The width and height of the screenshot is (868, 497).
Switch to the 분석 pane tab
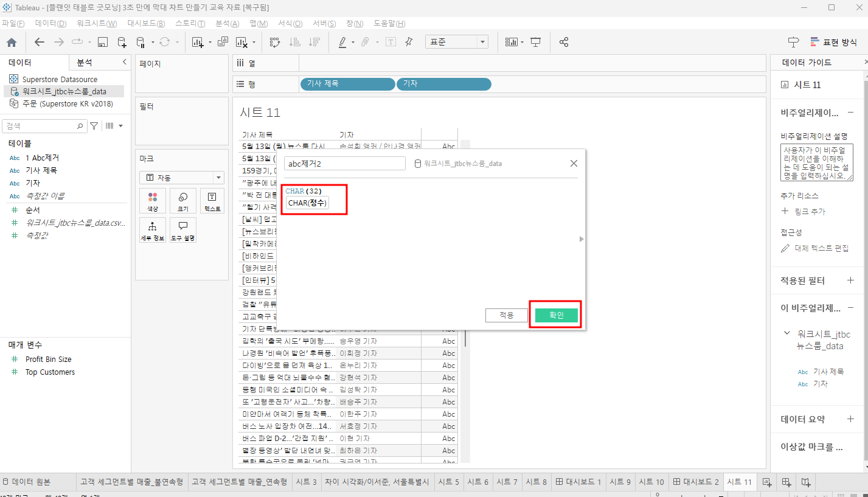click(85, 63)
